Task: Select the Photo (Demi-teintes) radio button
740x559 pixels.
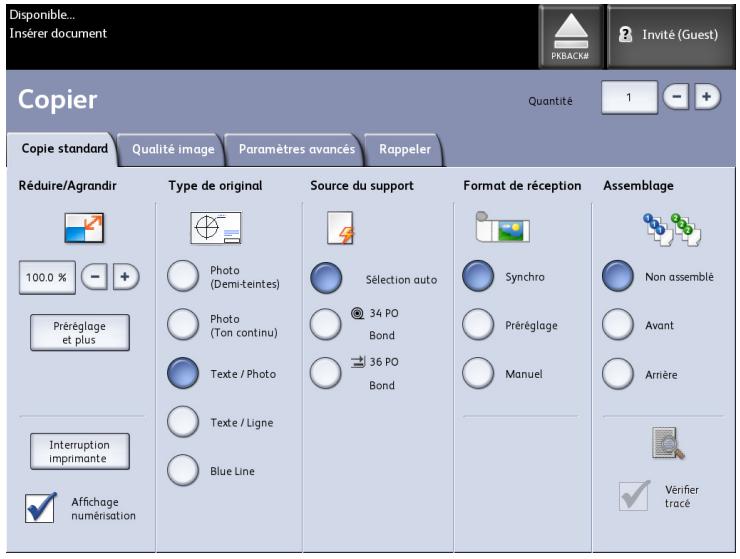Action: 185,278
